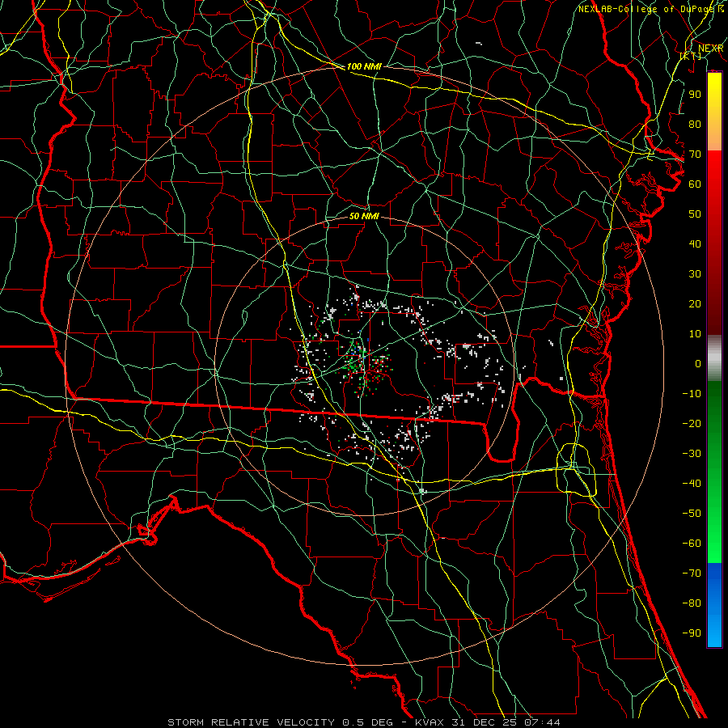Image resolution: width=728 pixels, height=728 pixels.
Task: Click the -30 scale label
Action: (x=692, y=454)
